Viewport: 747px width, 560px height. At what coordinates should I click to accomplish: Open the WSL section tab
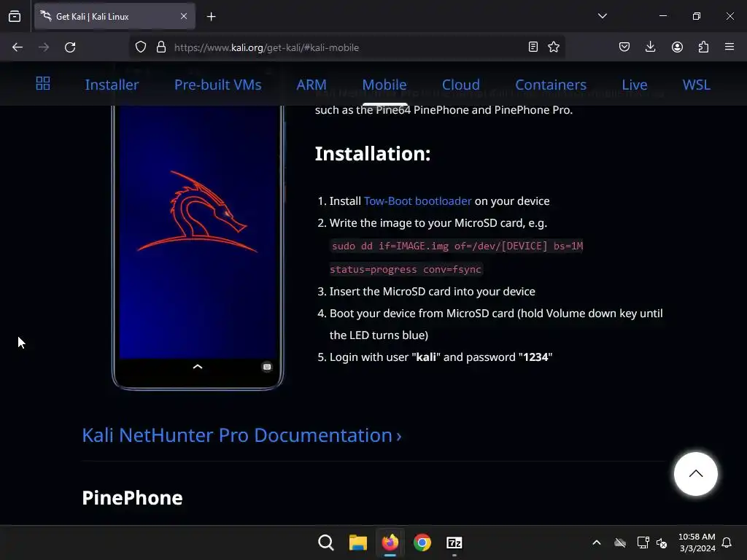pyautogui.click(x=696, y=85)
